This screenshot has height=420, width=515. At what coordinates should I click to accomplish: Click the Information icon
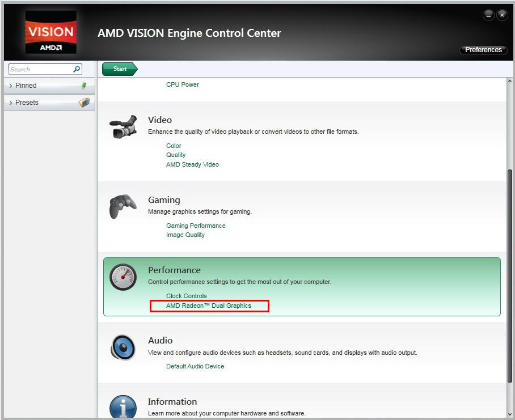[x=123, y=407]
